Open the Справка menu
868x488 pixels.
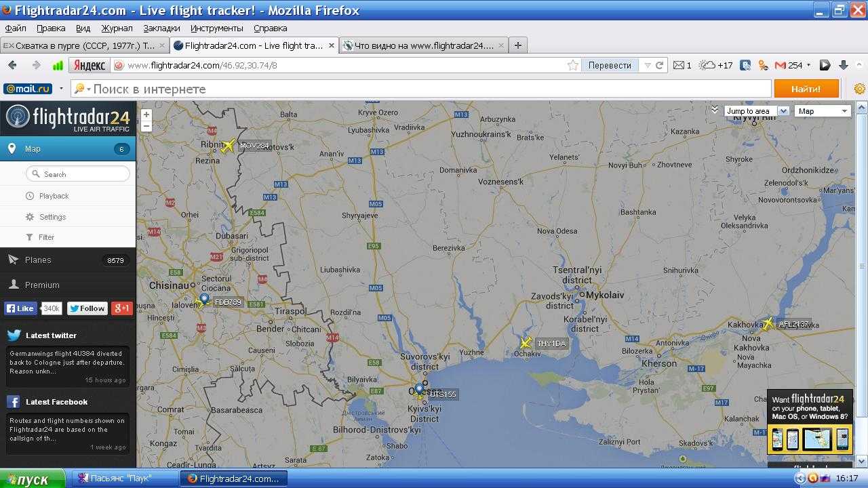[270, 28]
